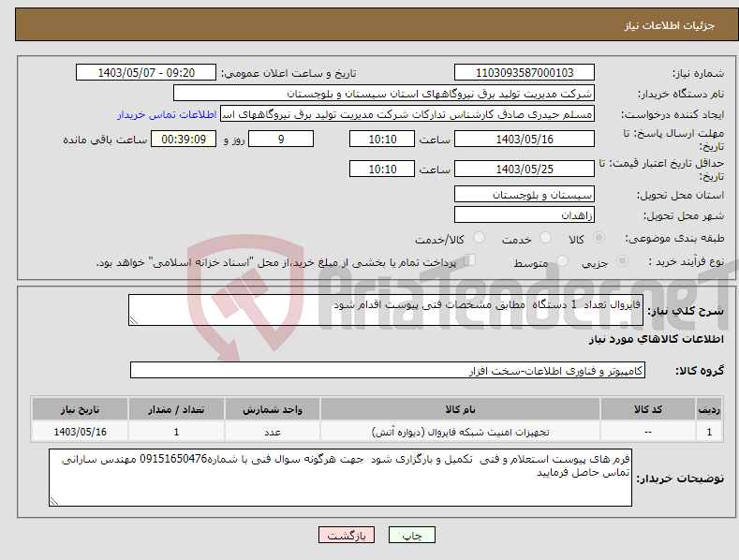Click the need number field 1103093587000103
Screen dimensions: 739x560
(x=525, y=73)
